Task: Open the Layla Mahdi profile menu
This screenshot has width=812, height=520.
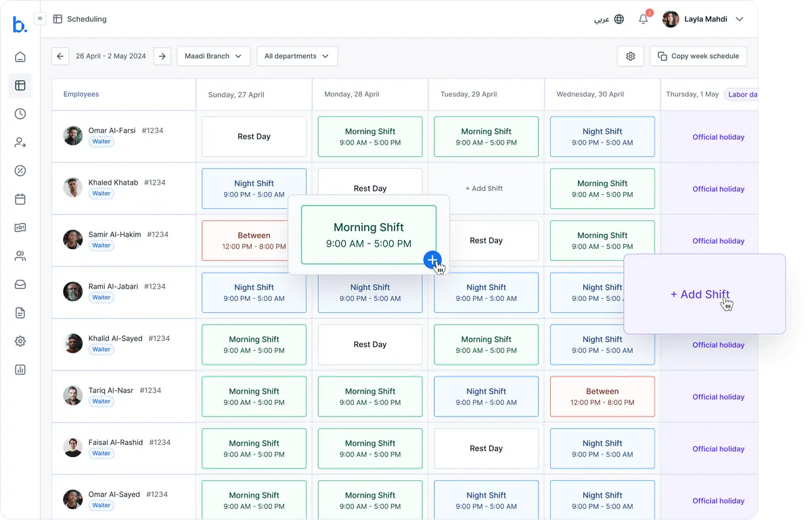Action: coord(703,19)
